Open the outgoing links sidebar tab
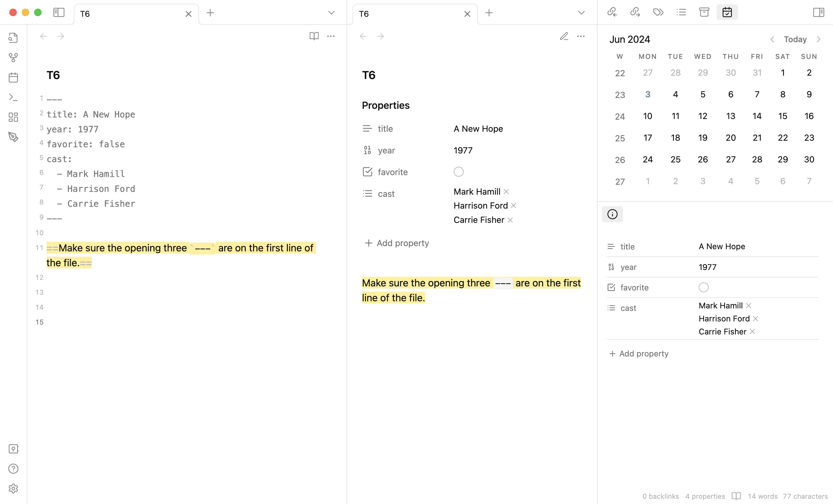Image resolution: width=833 pixels, height=504 pixels. pyautogui.click(x=635, y=12)
